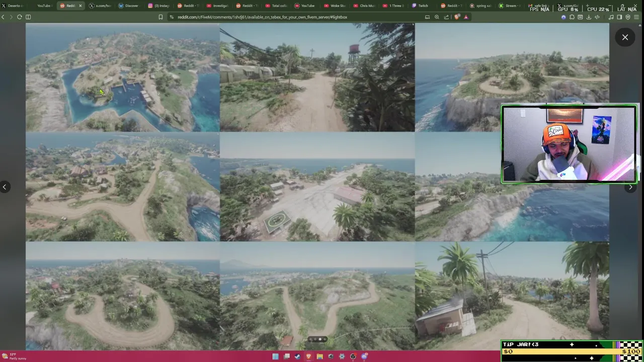Close the Reddit lightbox with the X
Viewport: 644px width, 362px height.
(x=625, y=37)
